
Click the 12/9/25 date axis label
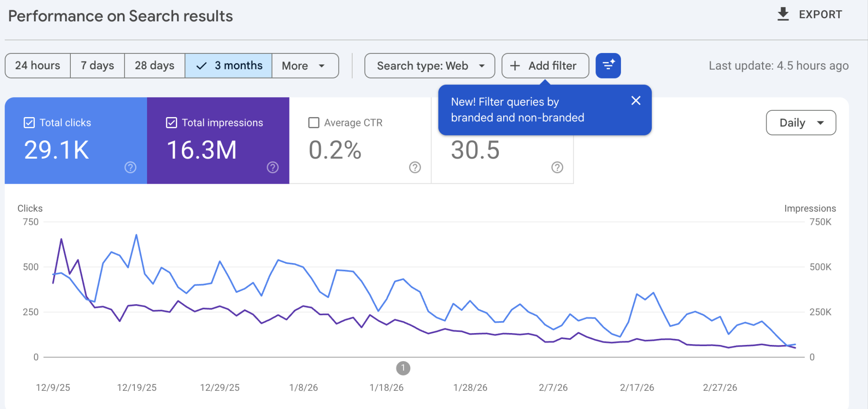point(53,387)
